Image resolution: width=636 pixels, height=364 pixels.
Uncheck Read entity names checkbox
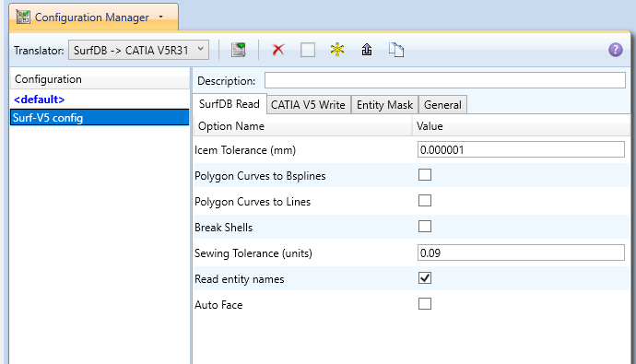(x=425, y=278)
